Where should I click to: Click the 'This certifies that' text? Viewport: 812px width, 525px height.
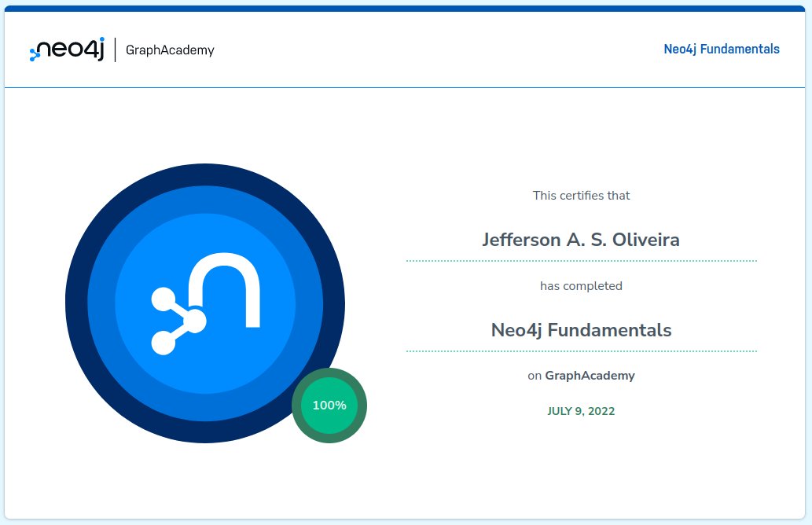pos(581,196)
